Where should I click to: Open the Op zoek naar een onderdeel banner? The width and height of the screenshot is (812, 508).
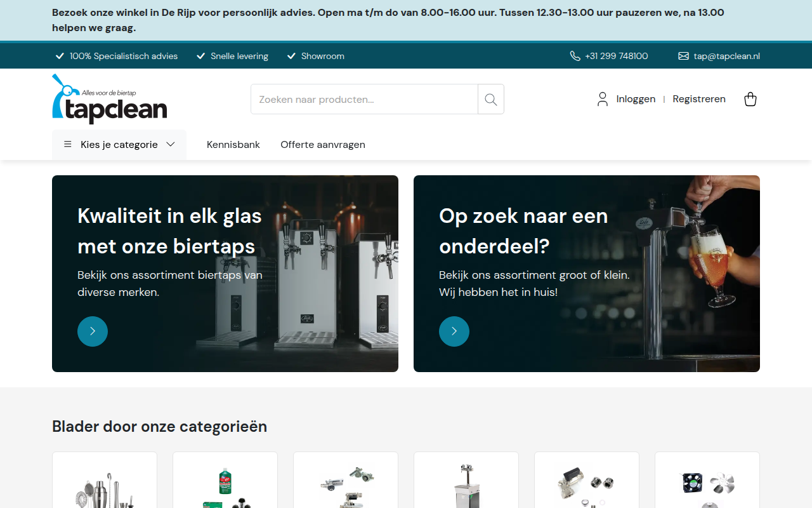click(x=587, y=274)
